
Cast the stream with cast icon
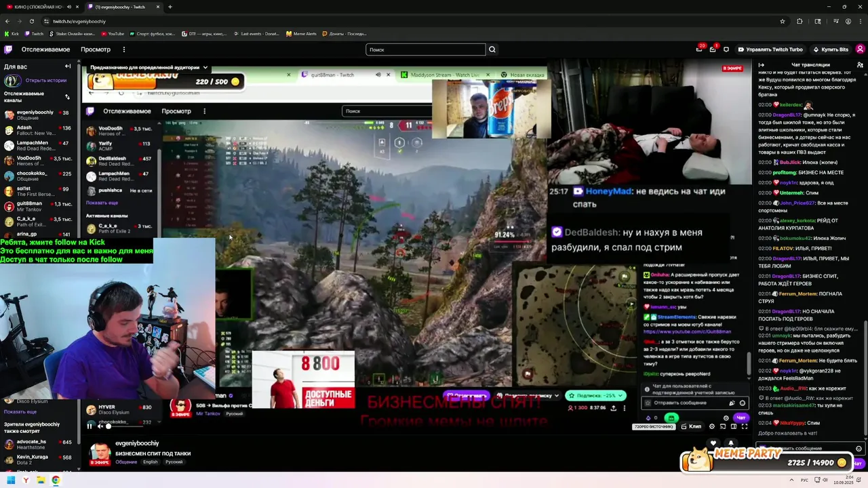(x=723, y=426)
